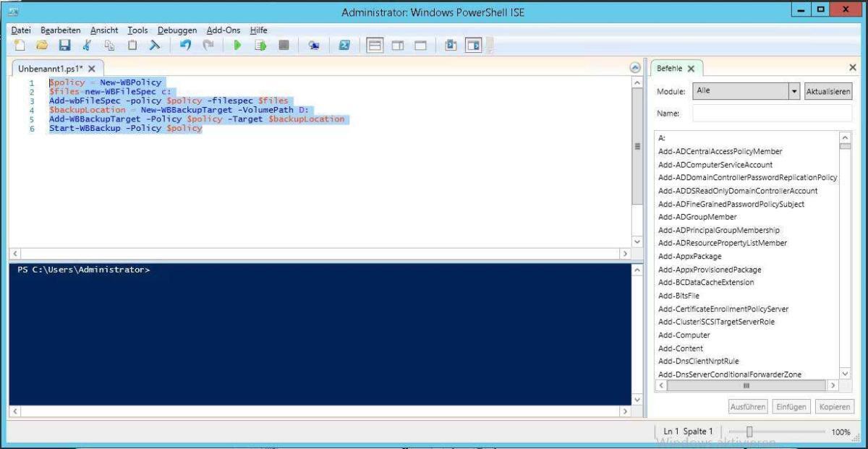This screenshot has height=449, width=868.
Task: Open the Redo icon
Action: coord(210,45)
